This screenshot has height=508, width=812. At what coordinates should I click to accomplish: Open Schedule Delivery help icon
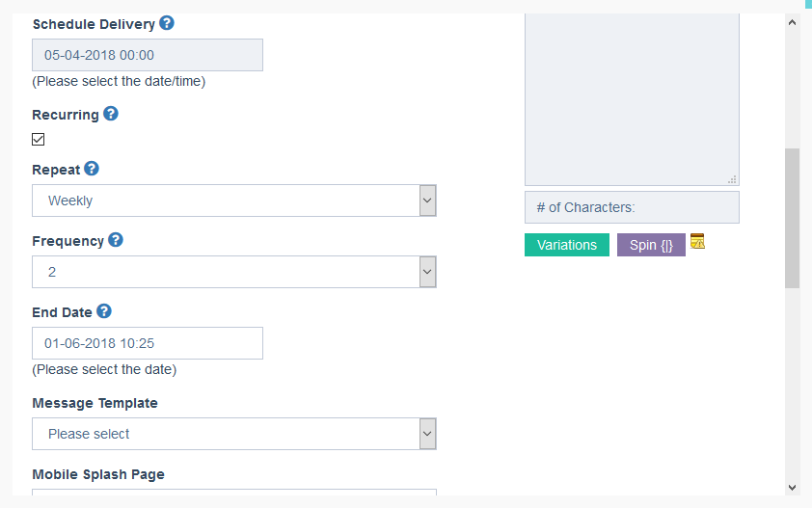pyautogui.click(x=167, y=23)
